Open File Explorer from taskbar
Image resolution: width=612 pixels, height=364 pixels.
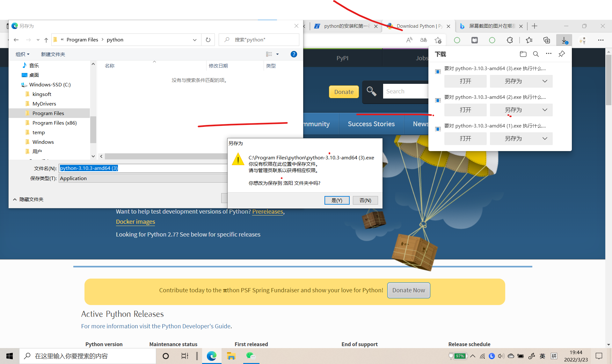(x=231, y=356)
